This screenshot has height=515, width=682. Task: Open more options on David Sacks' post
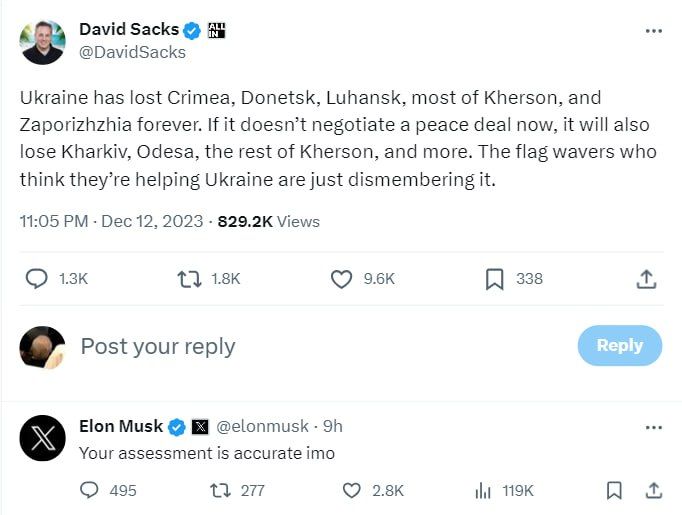pos(654,31)
